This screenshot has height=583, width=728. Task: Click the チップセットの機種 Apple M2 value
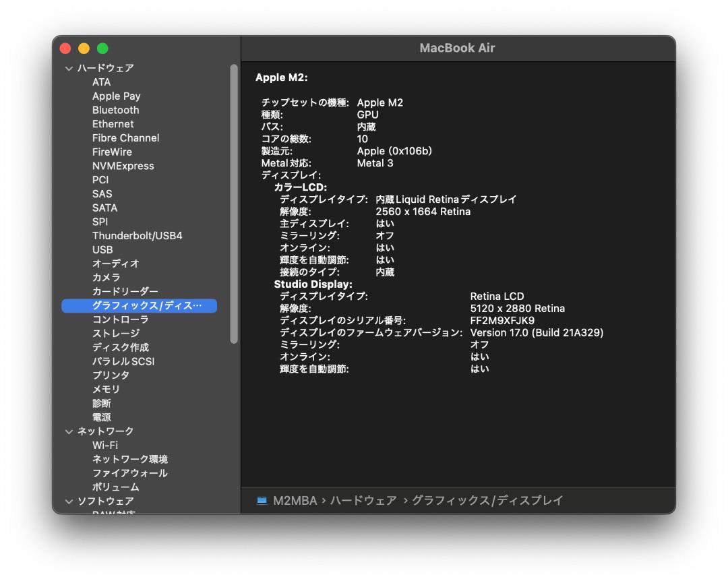[x=380, y=102]
